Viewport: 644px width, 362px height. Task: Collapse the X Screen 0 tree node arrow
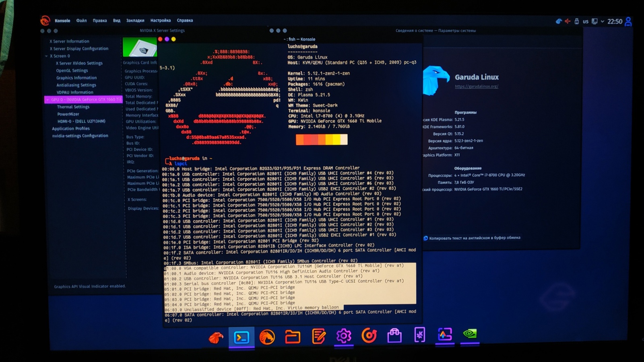pyautogui.click(x=46, y=56)
